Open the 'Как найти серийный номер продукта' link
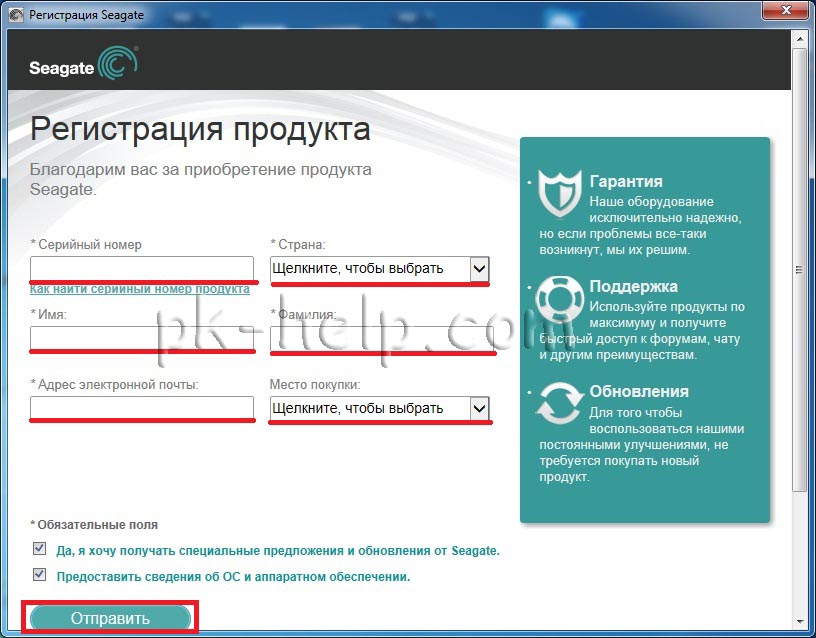Screen dimensions: 816x638 click(139, 289)
